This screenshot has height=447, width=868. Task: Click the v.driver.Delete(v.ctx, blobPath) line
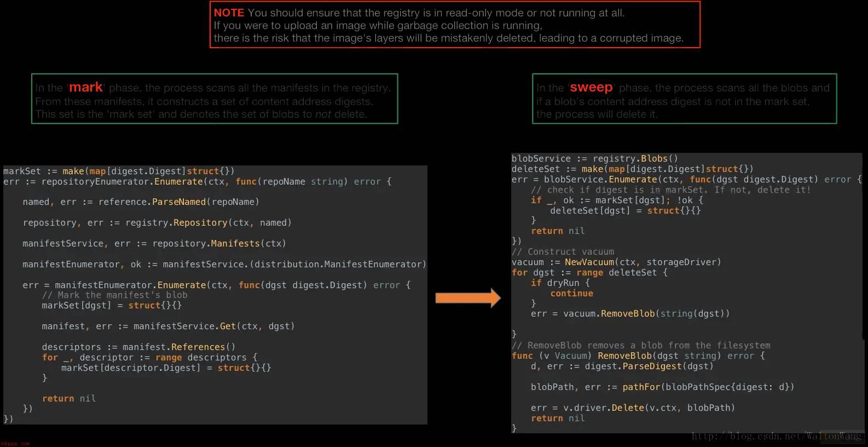pyautogui.click(x=633, y=408)
